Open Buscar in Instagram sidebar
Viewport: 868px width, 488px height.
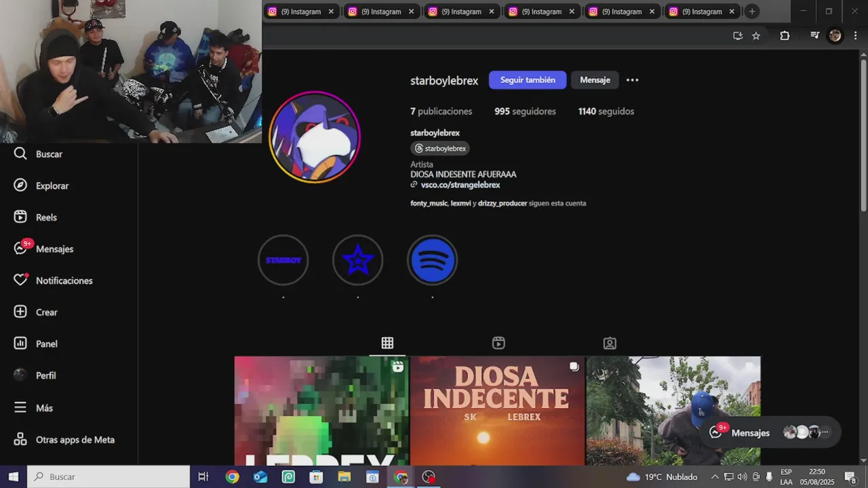38,154
